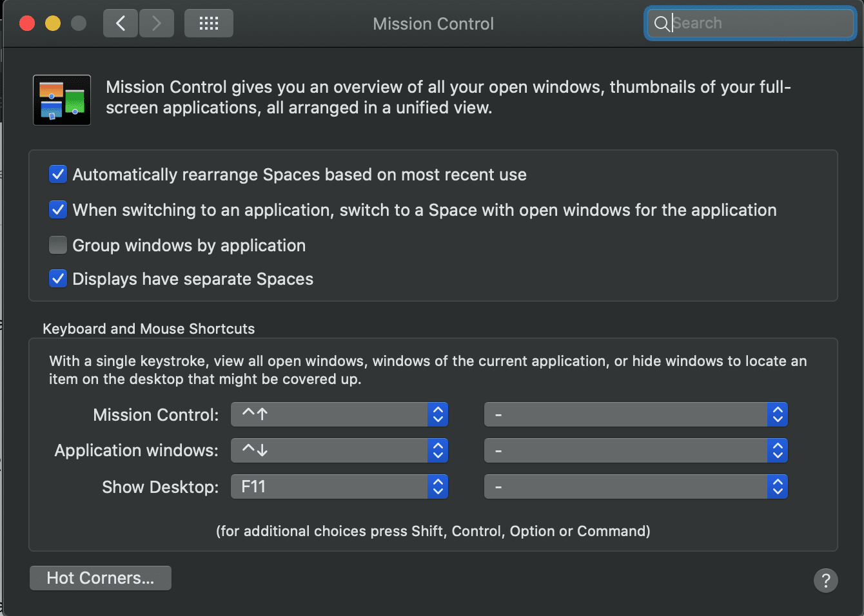
Task: Click into the Search field
Action: (x=761, y=24)
